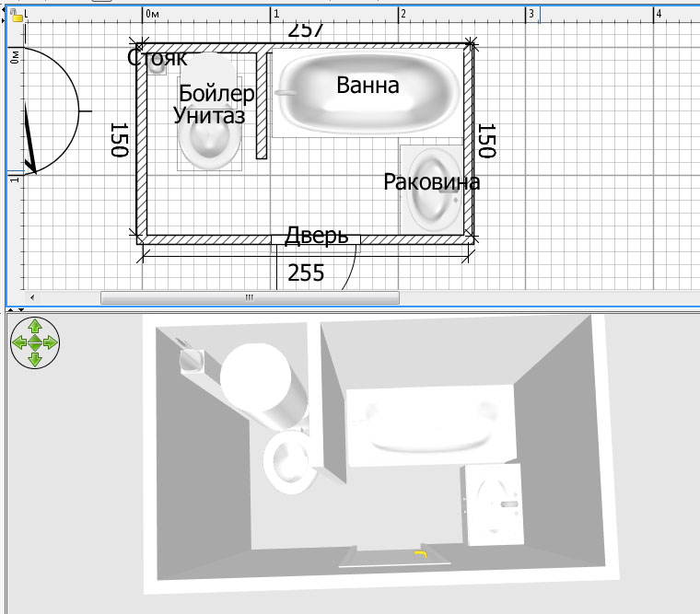The image size is (700, 614).
Task: Click the left arrow of 3D navigation pad
Action: (x=19, y=342)
